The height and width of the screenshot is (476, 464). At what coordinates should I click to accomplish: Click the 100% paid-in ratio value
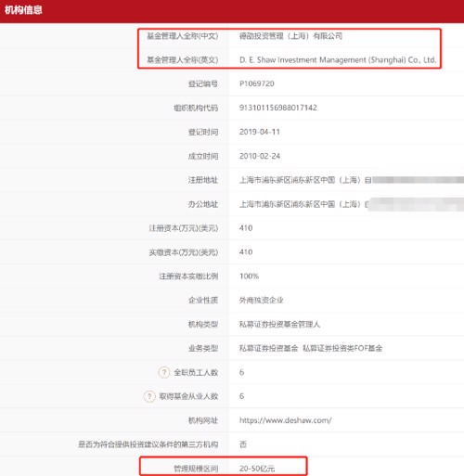click(x=249, y=277)
